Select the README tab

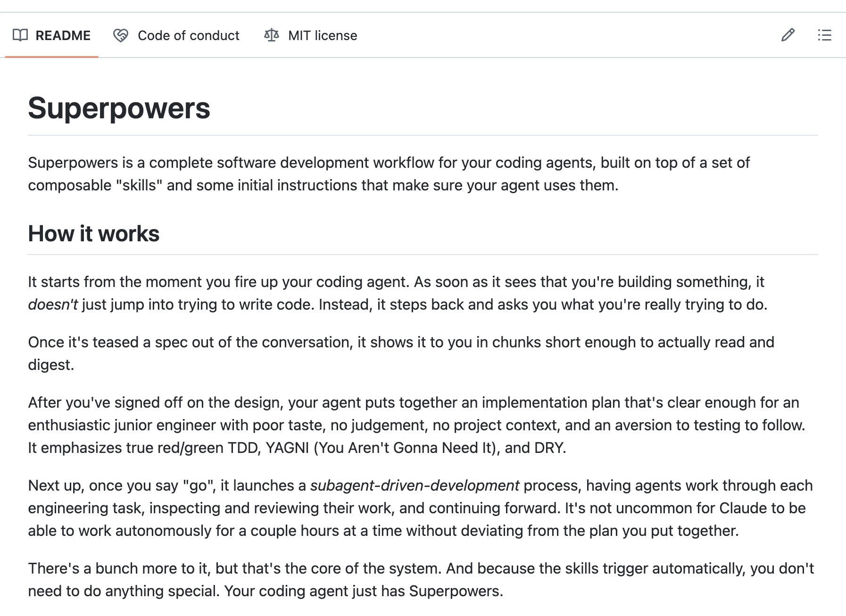click(x=63, y=35)
